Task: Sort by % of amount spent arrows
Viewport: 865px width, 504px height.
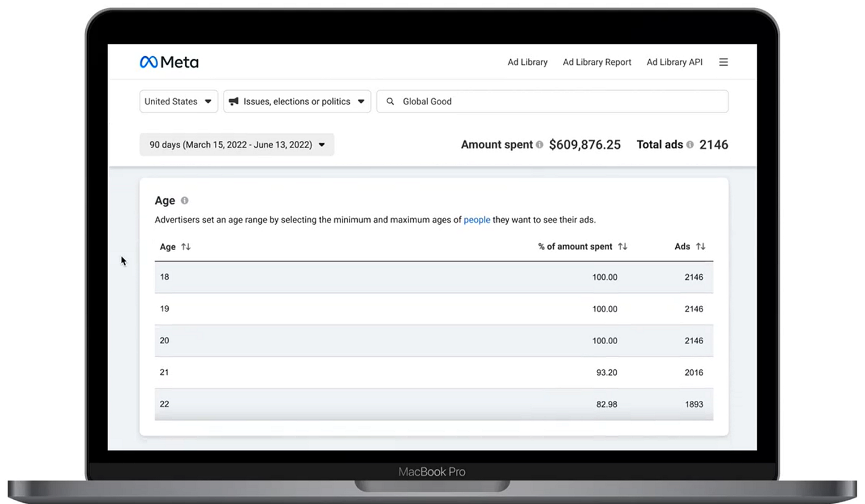Action: point(623,246)
